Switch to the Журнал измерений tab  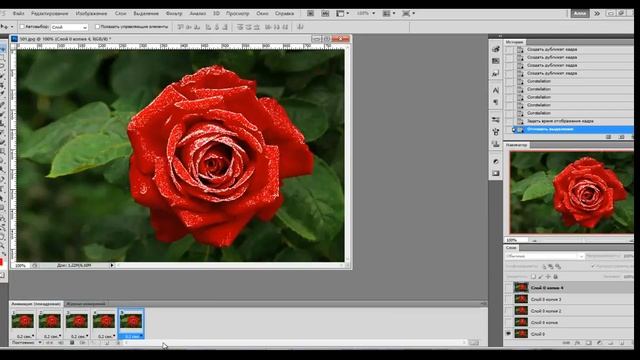tap(85, 304)
